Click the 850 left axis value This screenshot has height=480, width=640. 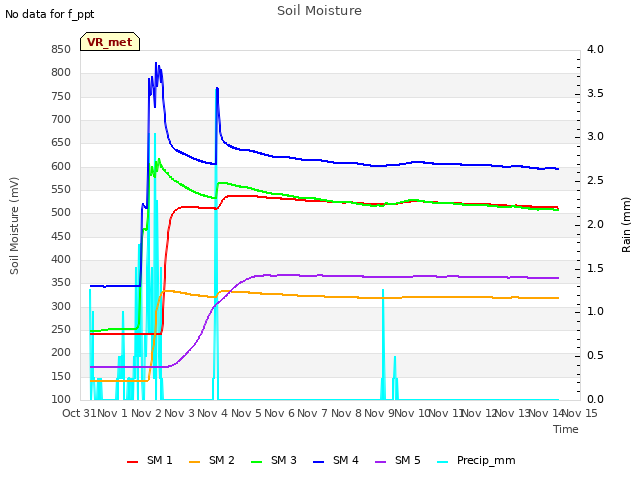coord(61,49)
